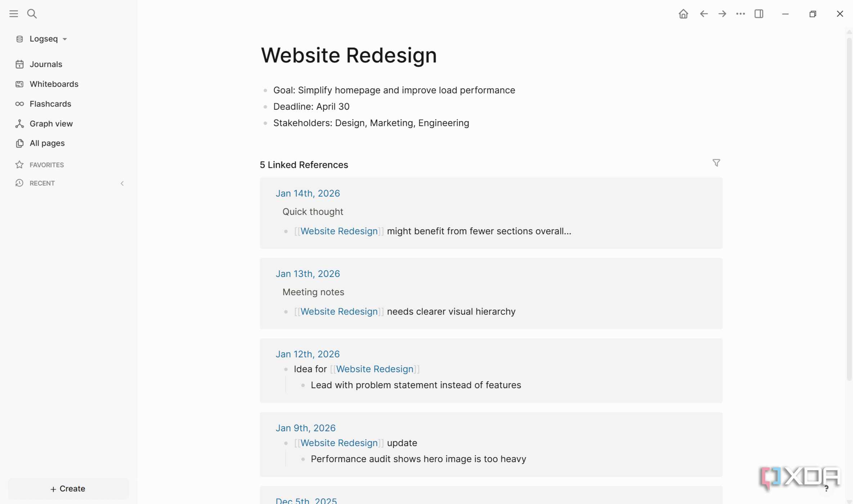Navigate back with left arrow
Viewport: 853px width, 504px height.
click(x=704, y=14)
